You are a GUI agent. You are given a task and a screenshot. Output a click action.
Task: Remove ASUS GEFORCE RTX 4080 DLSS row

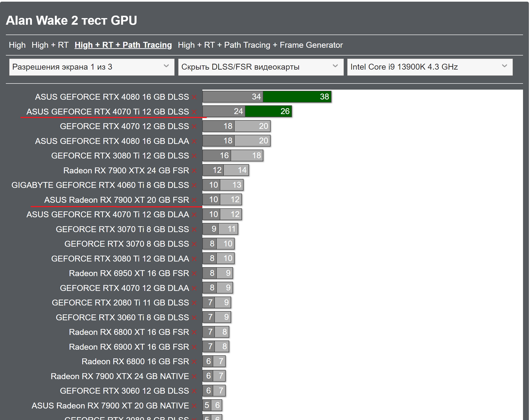click(194, 97)
